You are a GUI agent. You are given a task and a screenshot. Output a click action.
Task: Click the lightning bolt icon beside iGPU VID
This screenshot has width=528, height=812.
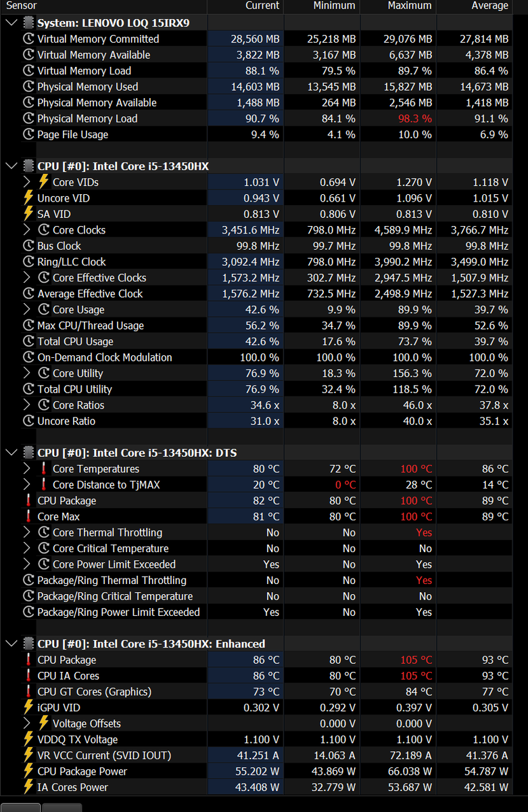28,707
